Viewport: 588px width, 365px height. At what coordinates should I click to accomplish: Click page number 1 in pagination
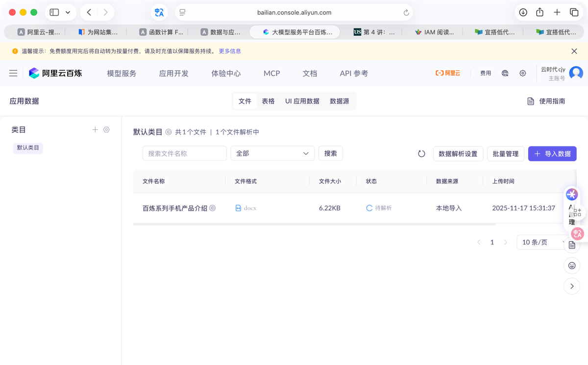492,242
